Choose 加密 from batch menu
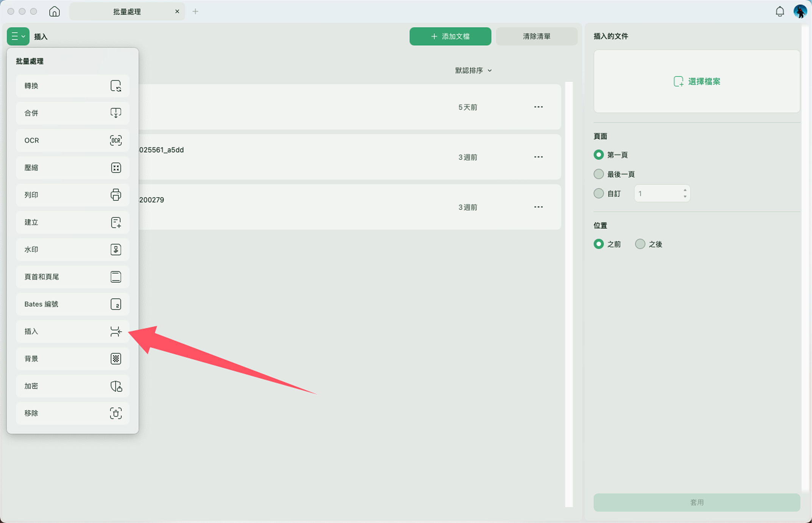 tap(73, 386)
